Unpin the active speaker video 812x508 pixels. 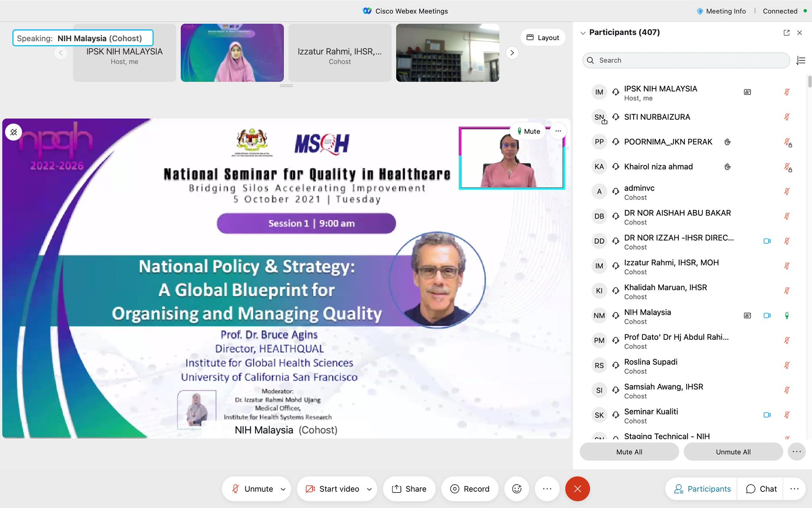pyautogui.click(x=13, y=132)
